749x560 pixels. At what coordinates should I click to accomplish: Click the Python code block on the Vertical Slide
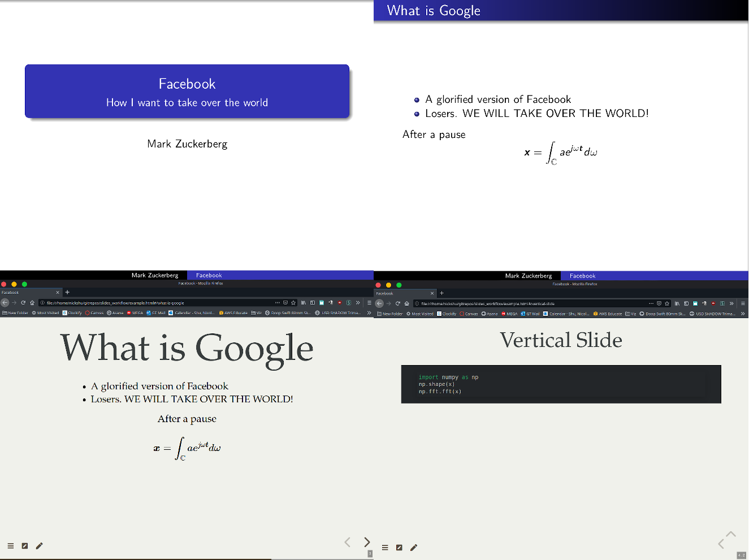[x=561, y=384]
